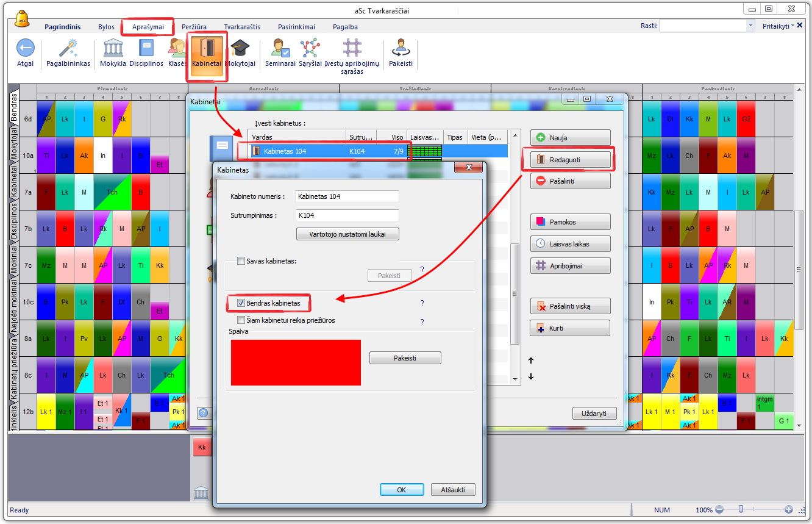812x524 pixels.
Task: Switch to the Tvarkaraštis tab
Action: 242,27
